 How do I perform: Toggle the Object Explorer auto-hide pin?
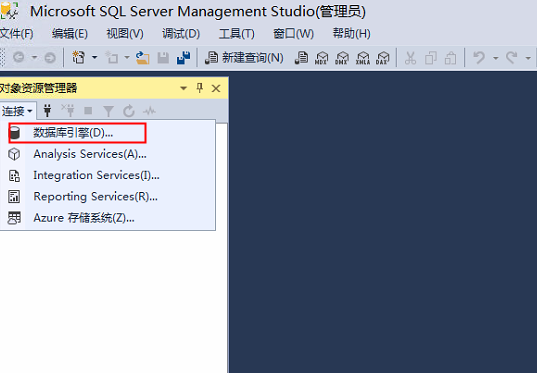tap(200, 88)
